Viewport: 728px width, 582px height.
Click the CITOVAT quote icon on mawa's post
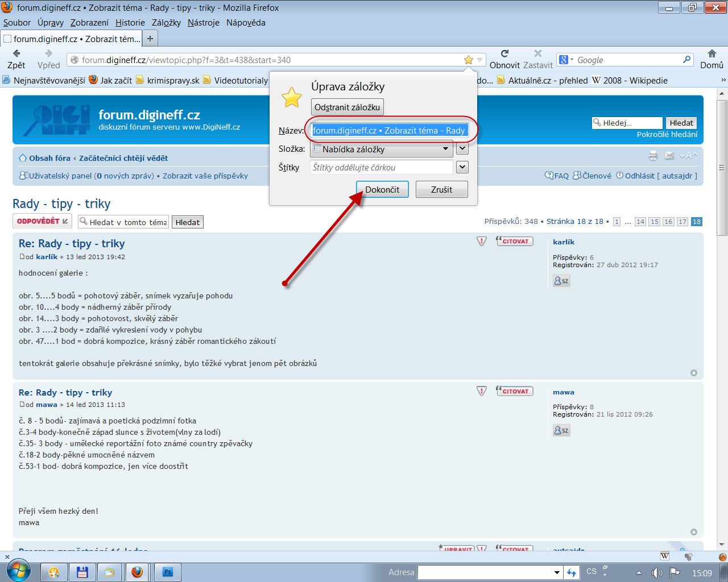[x=515, y=391]
